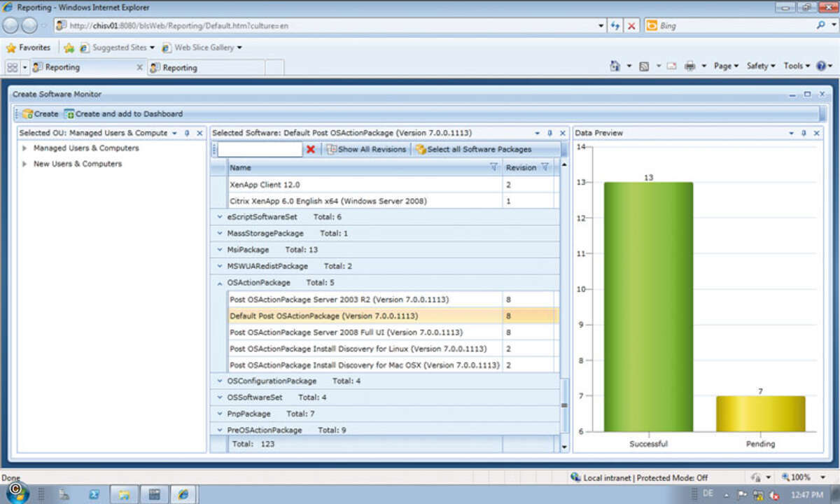Click the Bing search magnifier icon
Screen dimensions: 840x504
pyautogui.click(x=821, y=25)
